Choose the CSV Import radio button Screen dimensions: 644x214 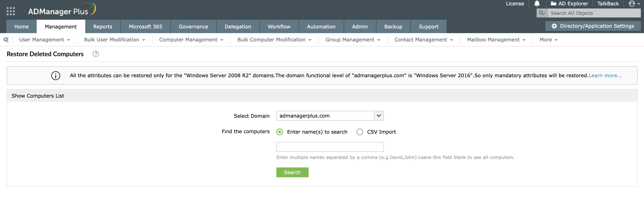tap(360, 132)
